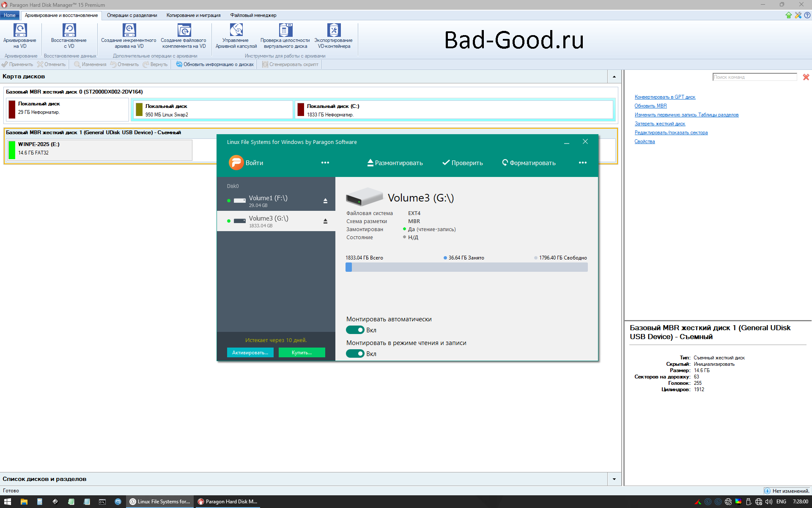Click Редактировать/показать сектора link

point(671,133)
